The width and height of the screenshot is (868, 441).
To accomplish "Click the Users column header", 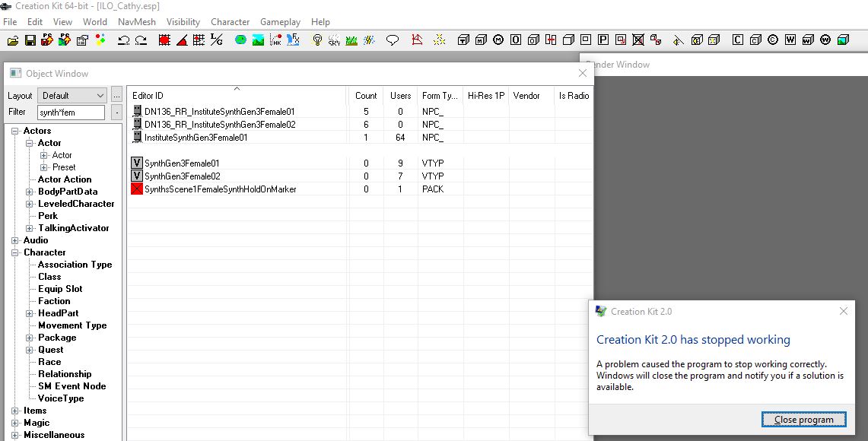I will click(x=400, y=96).
